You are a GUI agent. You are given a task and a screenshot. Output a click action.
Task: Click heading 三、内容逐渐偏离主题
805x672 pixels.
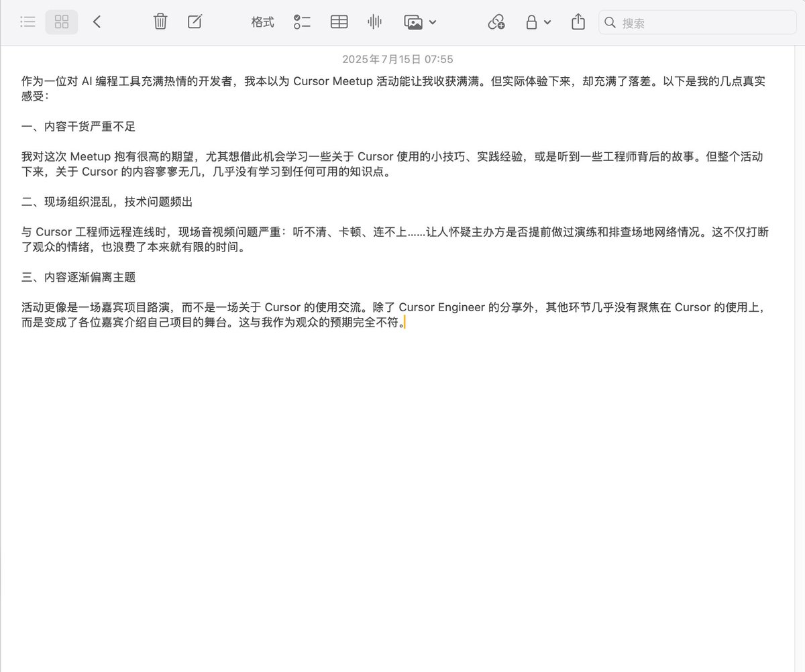78,277
